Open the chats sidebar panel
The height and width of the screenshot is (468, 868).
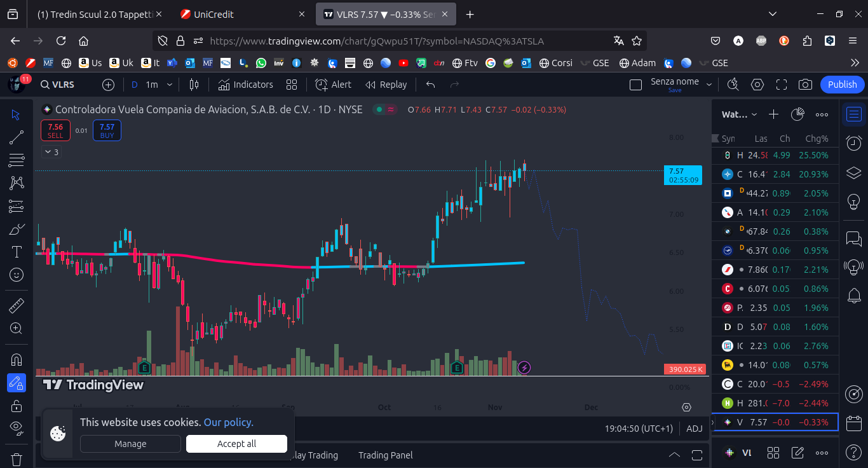[854, 238]
